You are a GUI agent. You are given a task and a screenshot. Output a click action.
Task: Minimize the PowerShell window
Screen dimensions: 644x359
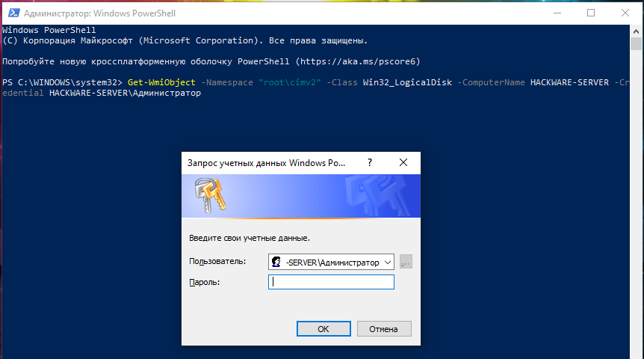coord(557,13)
